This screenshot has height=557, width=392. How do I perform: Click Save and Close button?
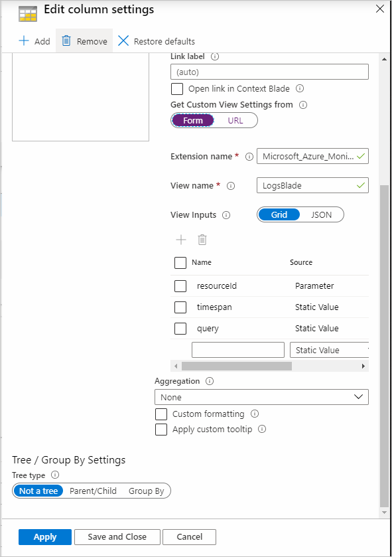click(x=117, y=537)
